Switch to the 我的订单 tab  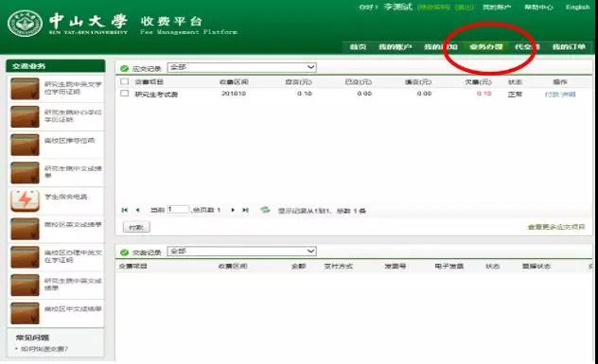[569, 47]
